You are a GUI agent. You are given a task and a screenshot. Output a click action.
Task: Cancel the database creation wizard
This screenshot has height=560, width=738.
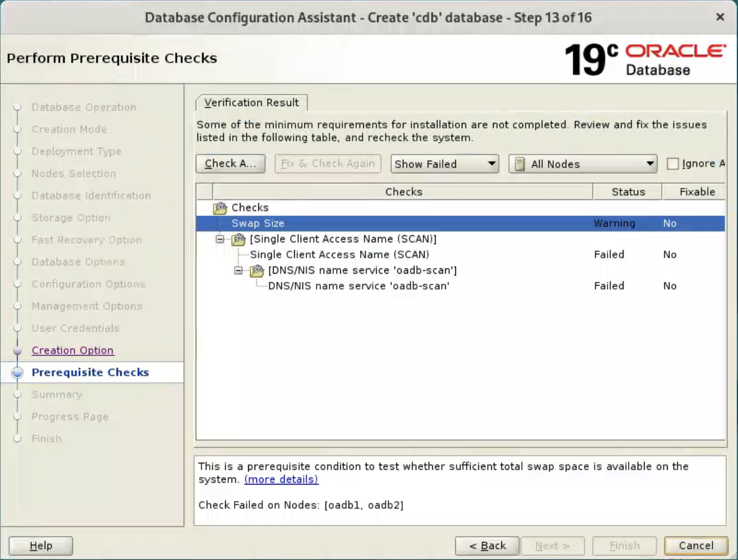pyautogui.click(x=696, y=546)
